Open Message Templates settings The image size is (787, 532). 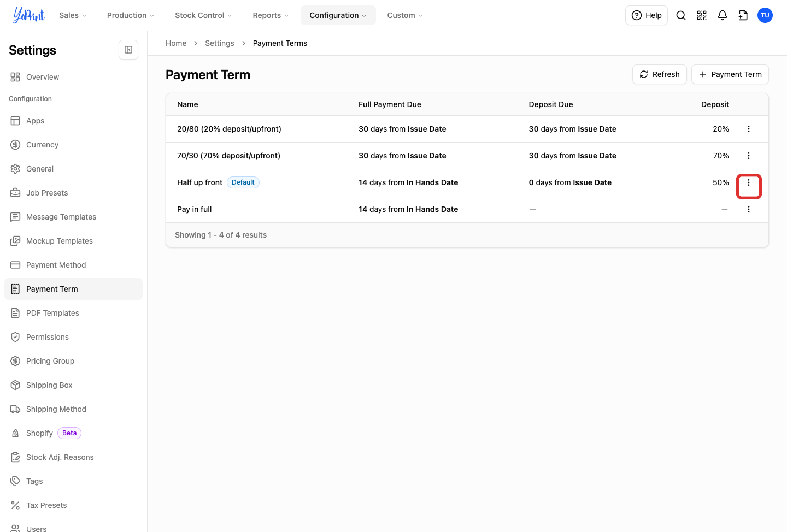[x=73, y=217]
